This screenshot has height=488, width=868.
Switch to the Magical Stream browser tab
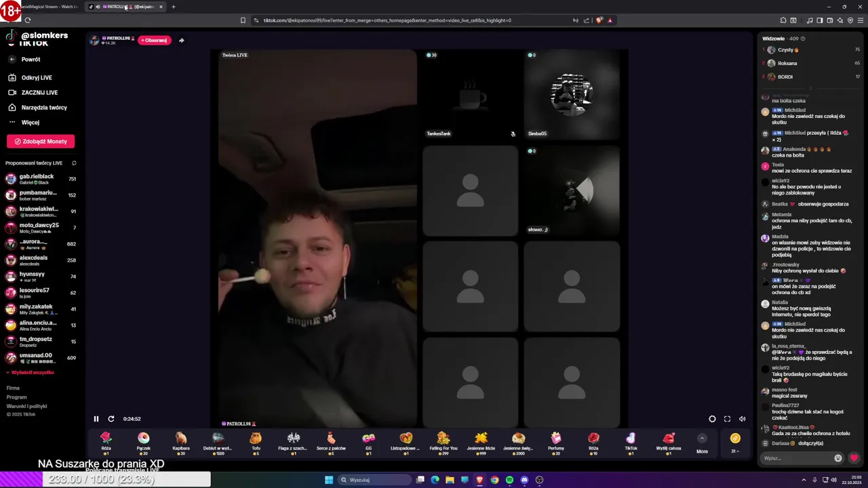pyautogui.click(x=50, y=7)
